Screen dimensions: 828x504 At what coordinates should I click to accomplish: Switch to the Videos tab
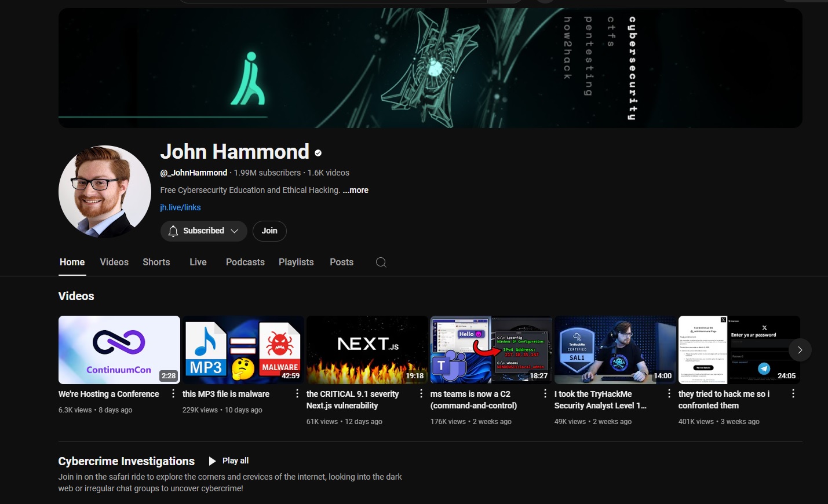pos(114,262)
